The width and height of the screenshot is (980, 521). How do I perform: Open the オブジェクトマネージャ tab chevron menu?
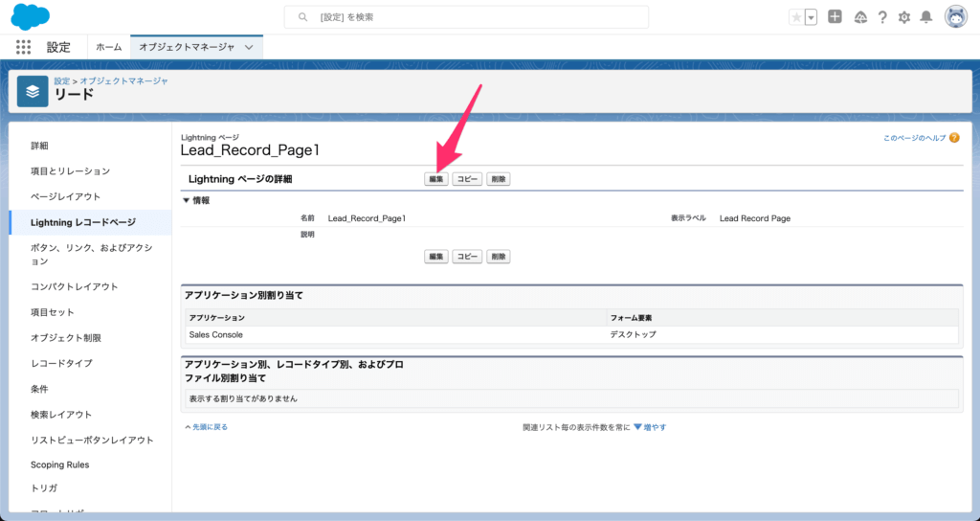pyautogui.click(x=249, y=48)
